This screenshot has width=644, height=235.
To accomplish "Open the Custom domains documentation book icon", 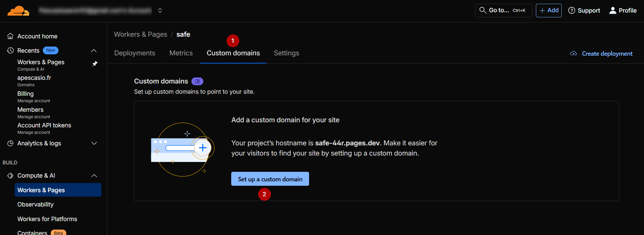I will coord(197,82).
